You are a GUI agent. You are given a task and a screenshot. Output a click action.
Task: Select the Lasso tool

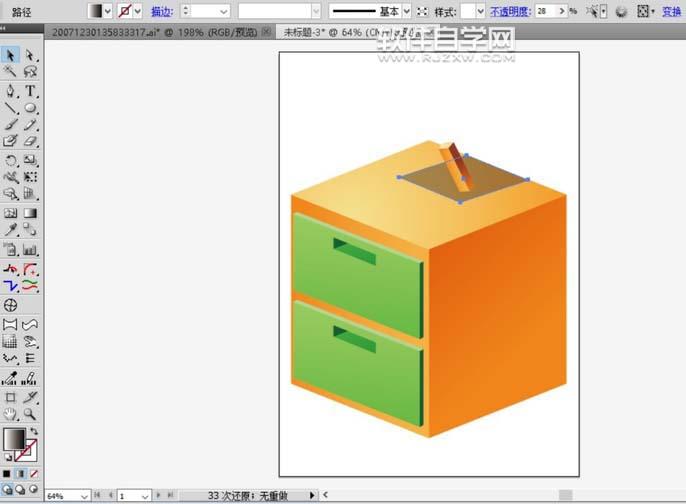(x=30, y=71)
